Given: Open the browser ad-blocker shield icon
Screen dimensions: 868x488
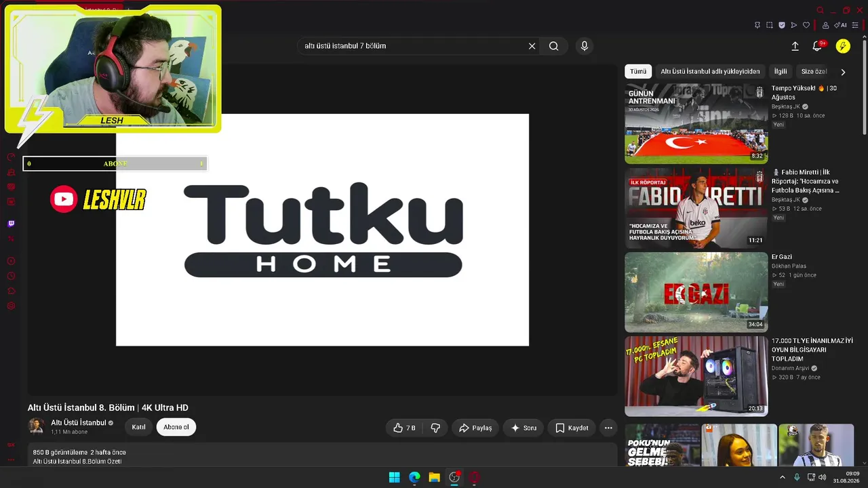Looking at the screenshot, I should coord(782,25).
